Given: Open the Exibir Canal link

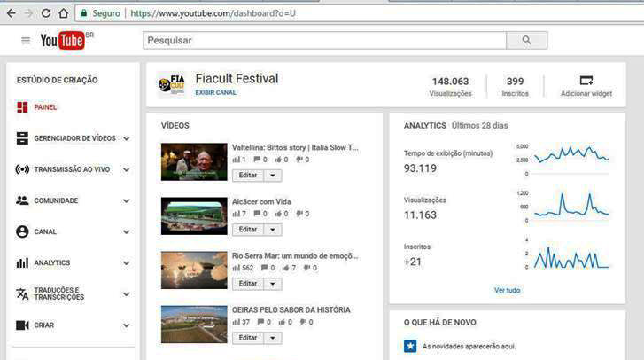Looking at the screenshot, I should pyautogui.click(x=215, y=93).
